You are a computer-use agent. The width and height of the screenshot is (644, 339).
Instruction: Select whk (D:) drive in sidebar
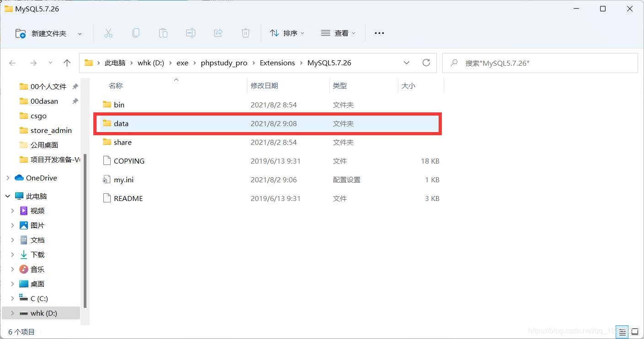coord(40,313)
